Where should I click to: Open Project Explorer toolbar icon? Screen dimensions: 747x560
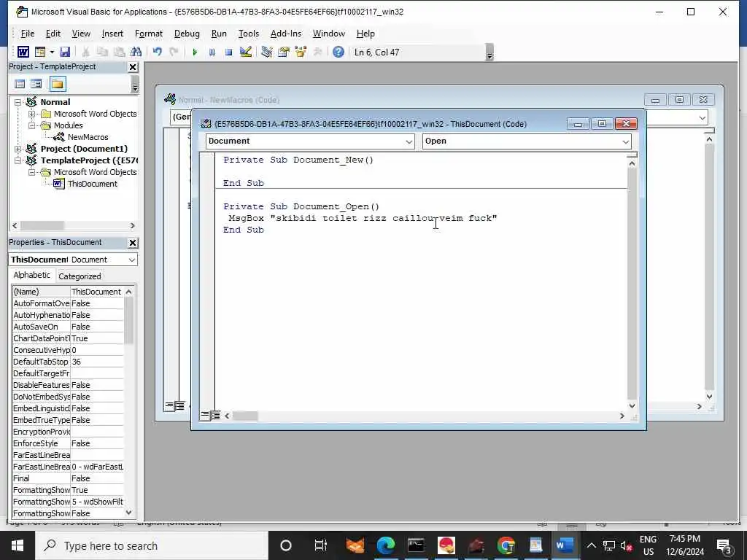tap(267, 52)
